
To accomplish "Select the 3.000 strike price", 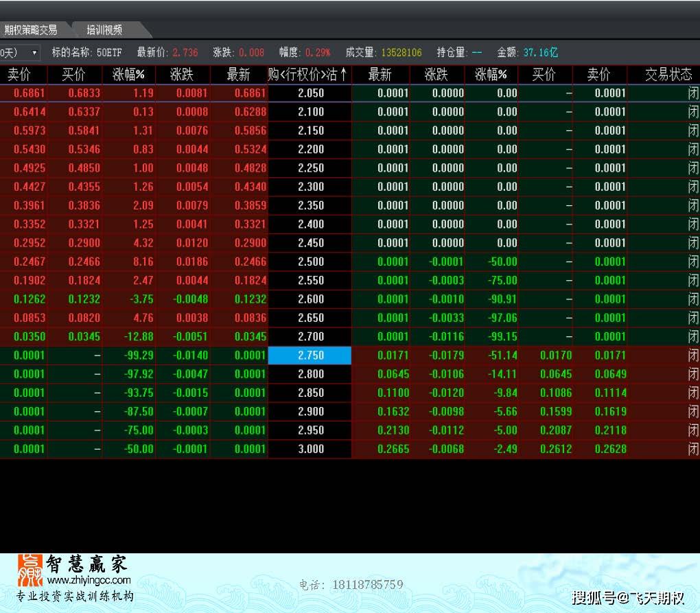I will (311, 450).
